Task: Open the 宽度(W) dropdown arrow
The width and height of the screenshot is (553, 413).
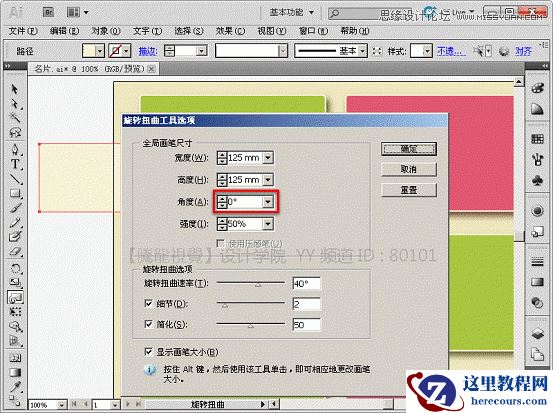Action: pyautogui.click(x=268, y=158)
